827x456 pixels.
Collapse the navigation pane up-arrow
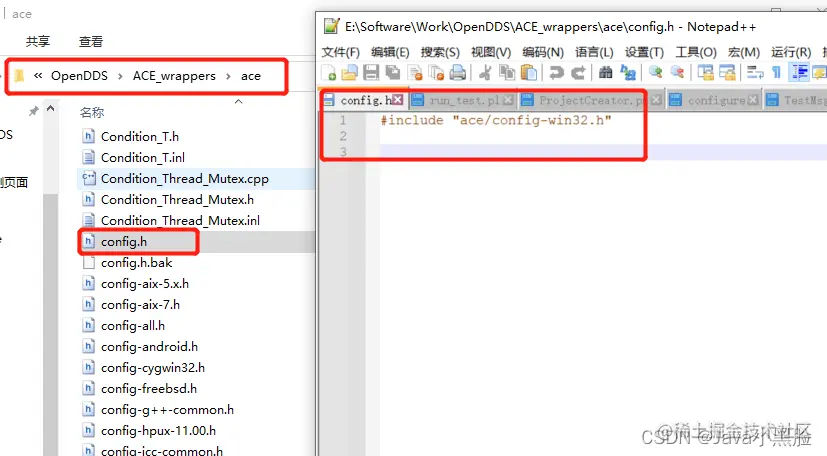[50, 109]
